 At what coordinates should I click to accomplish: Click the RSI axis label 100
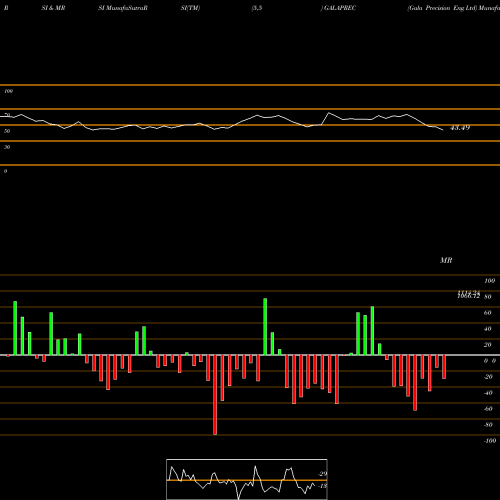(x=8, y=91)
